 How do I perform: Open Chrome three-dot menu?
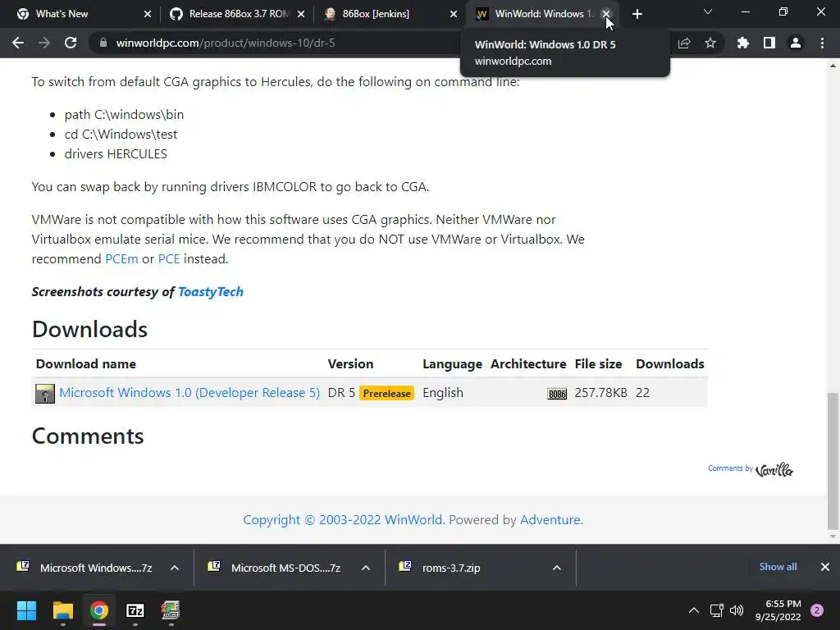click(x=822, y=43)
